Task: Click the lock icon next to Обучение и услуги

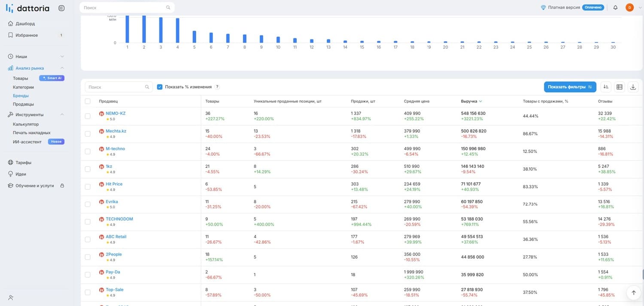Action: pos(62,186)
